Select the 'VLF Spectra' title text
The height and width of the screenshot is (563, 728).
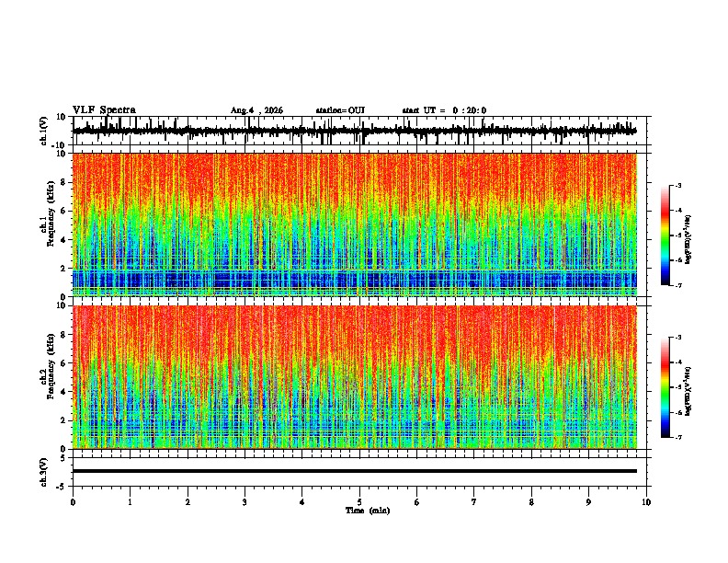[104, 110]
